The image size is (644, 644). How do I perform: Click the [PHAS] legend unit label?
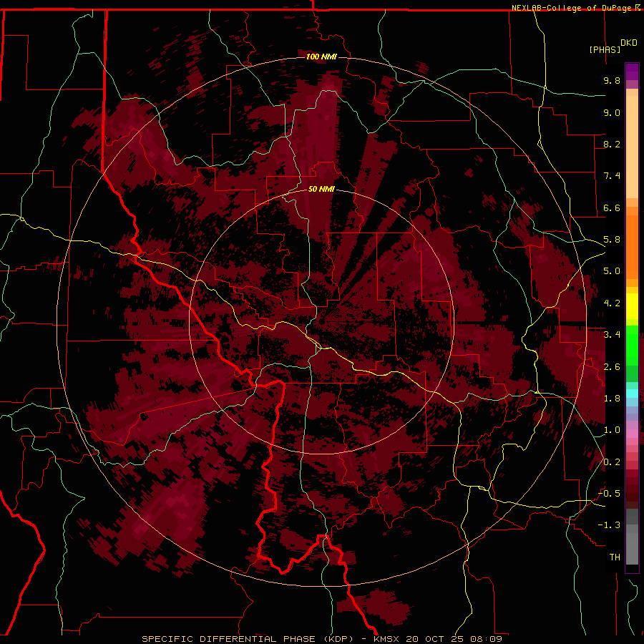605,49
